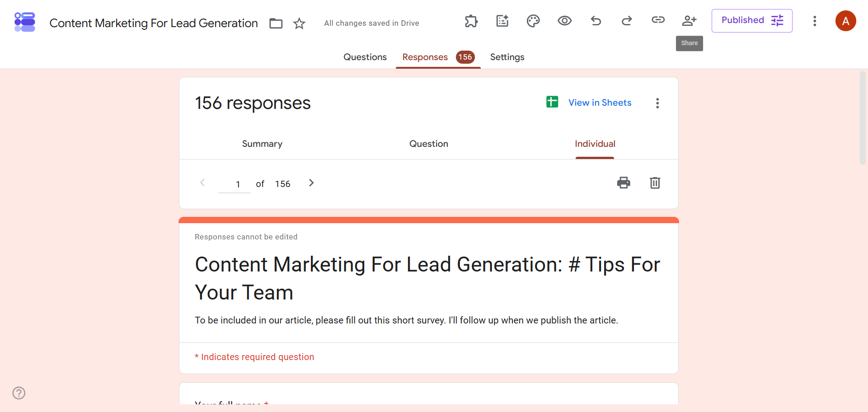Click response number input field
The image size is (868, 412).
235,184
